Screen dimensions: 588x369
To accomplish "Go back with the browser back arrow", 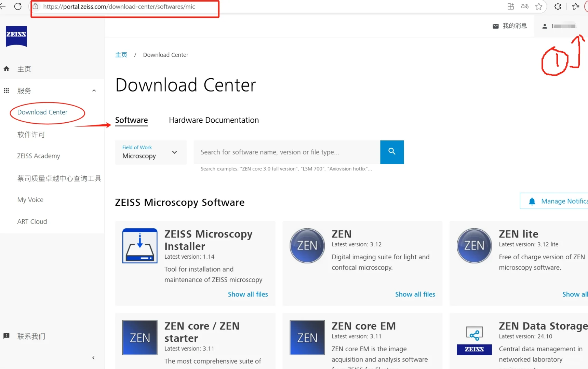I will 3,6.
